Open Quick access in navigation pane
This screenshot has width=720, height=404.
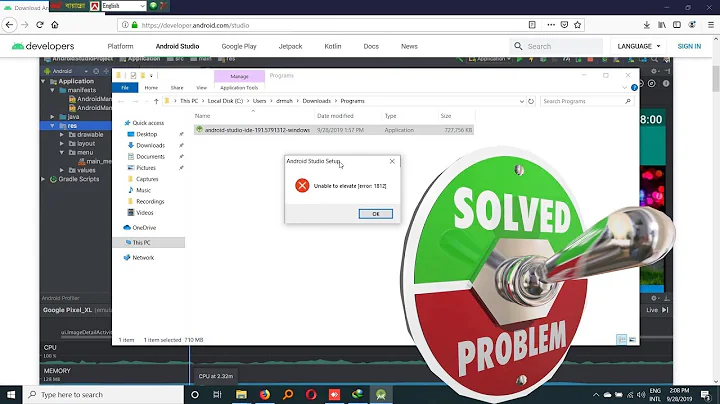(x=148, y=123)
